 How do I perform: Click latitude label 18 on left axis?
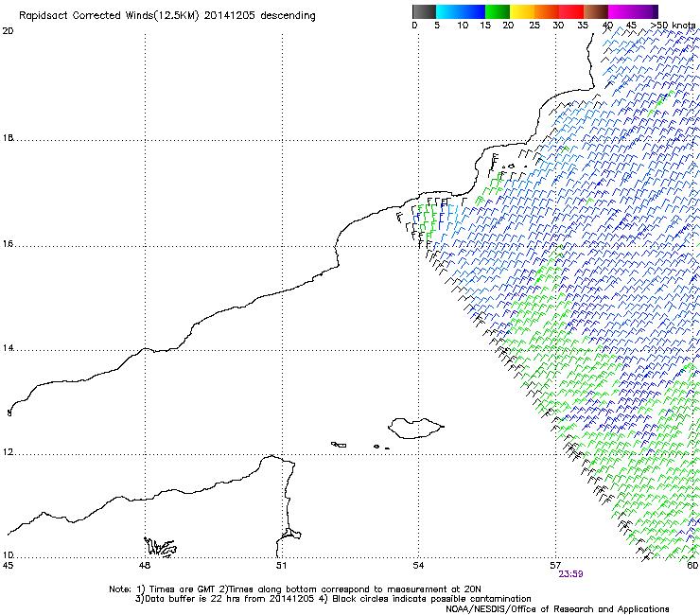tap(8, 138)
